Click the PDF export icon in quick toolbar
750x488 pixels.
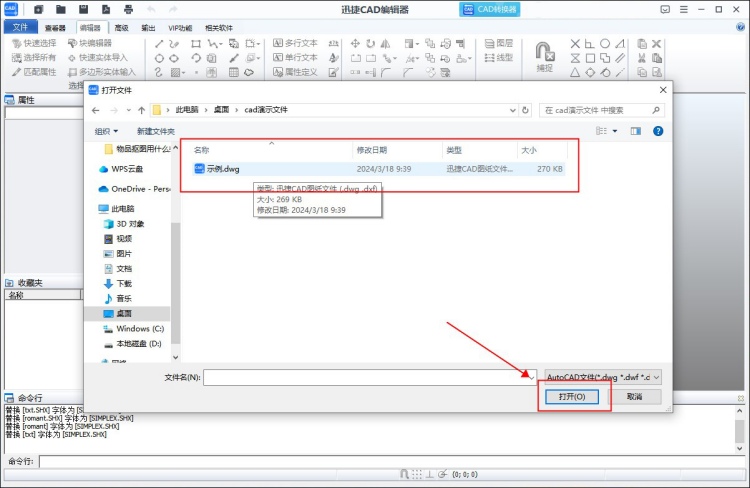[106, 9]
